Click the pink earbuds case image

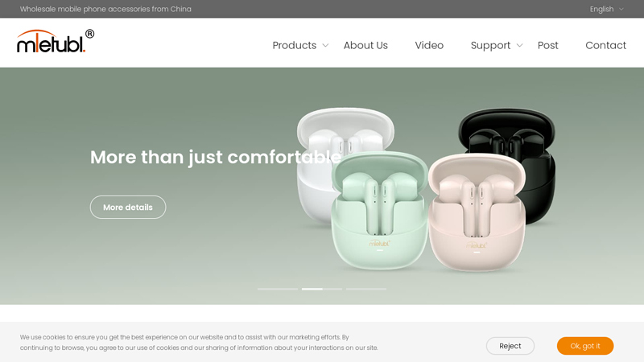pos(477,213)
